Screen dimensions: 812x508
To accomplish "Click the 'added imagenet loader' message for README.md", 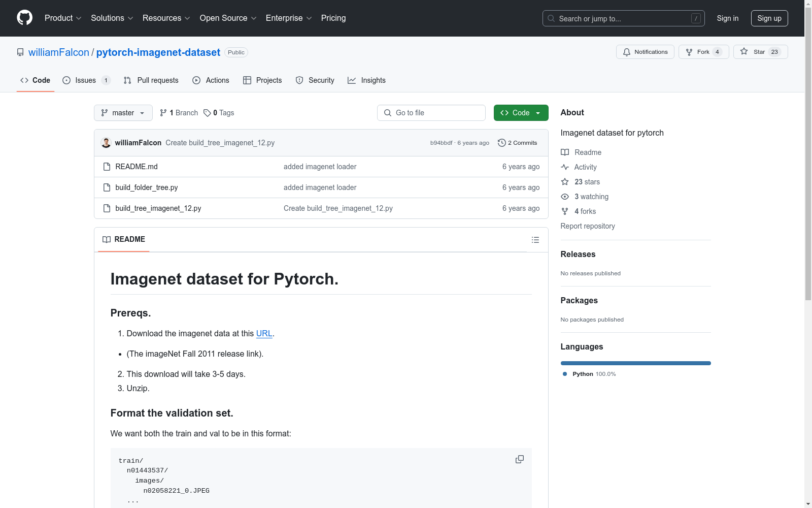I will [x=320, y=167].
